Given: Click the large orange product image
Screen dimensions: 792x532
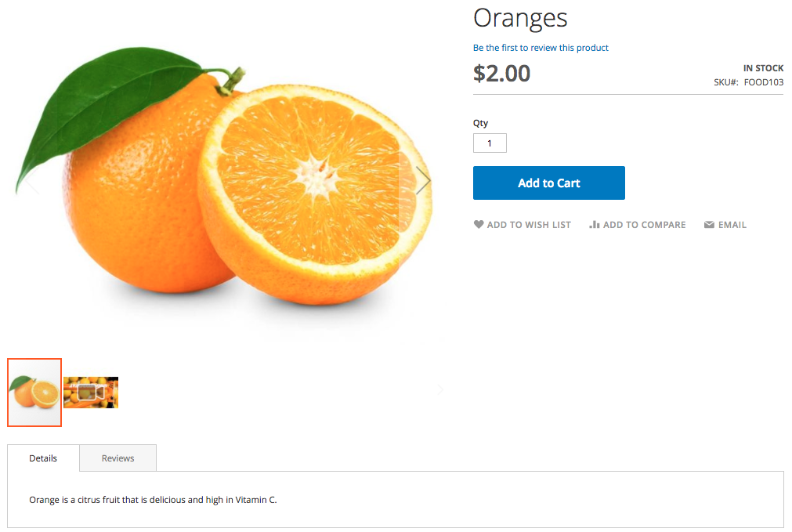Looking at the screenshot, I should click(227, 180).
